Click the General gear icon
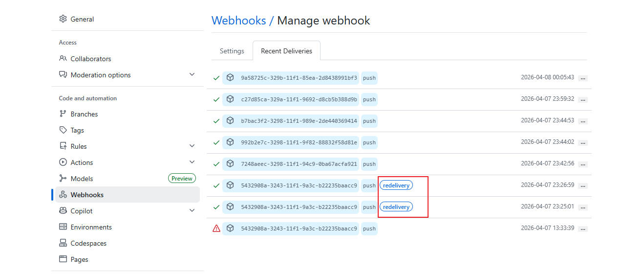The image size is (644, 275). (63, 19)
